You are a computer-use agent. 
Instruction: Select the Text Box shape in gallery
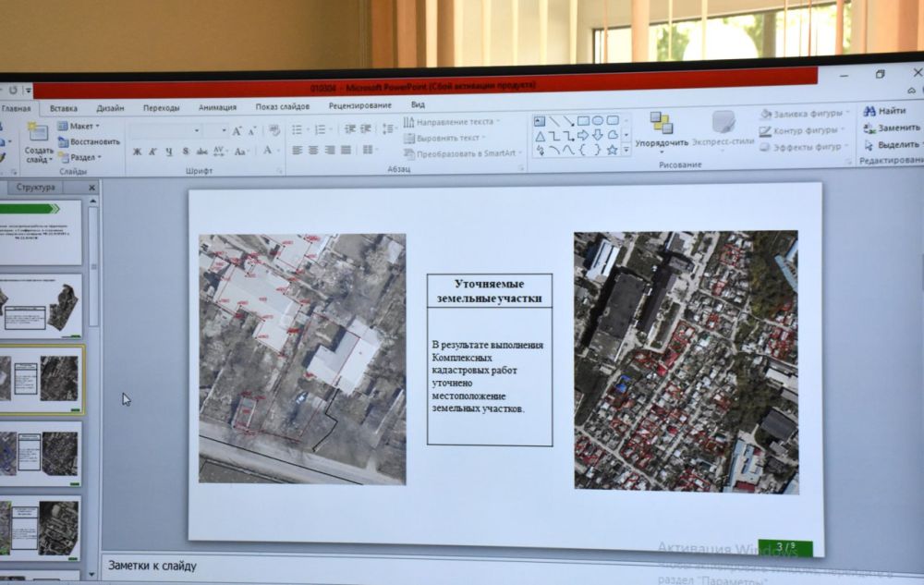(x=540, y=122)
